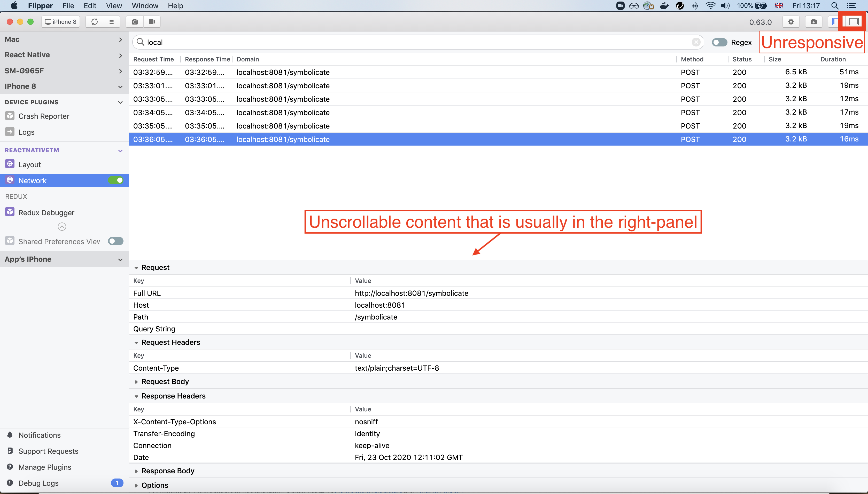Expand the React Native section
This screenshot has height=494, width=868.
tap(120, 55)
